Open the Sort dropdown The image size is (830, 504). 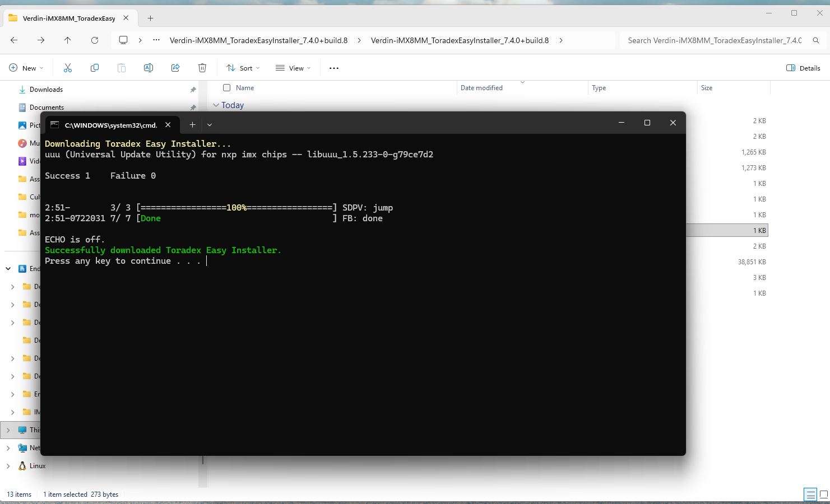click(243, 68)
